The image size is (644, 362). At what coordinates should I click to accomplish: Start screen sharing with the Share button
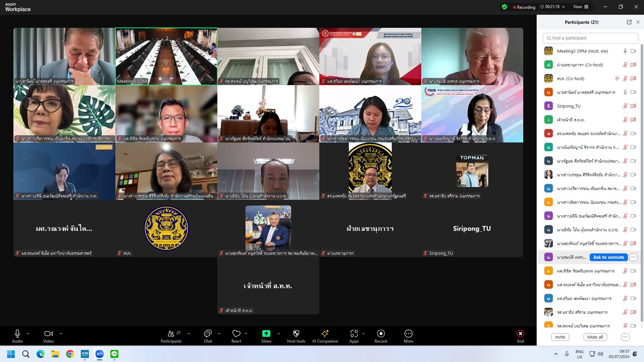click(266, 336)
